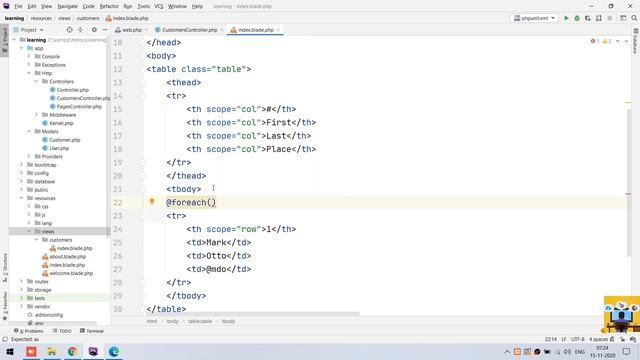This screenshot has height=360, width=640.
Task: Expand the Middleware folder
Action: [x=36, y=115]
